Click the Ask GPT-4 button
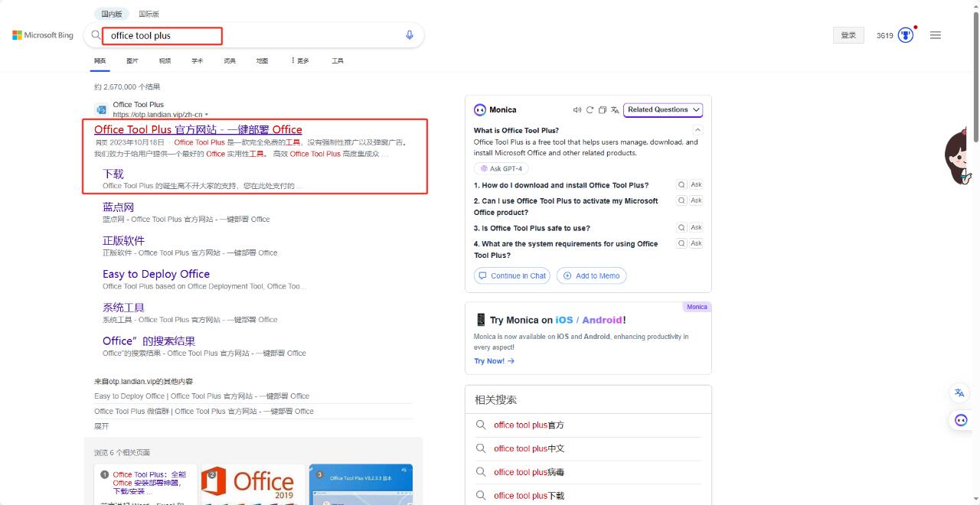The image size is (980, 505). [x=501, y=169]
